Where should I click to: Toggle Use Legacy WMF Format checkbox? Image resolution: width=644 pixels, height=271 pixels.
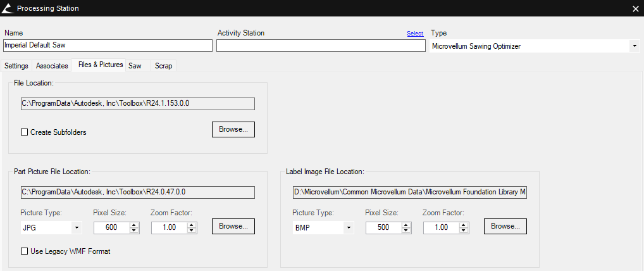point(25,251)
